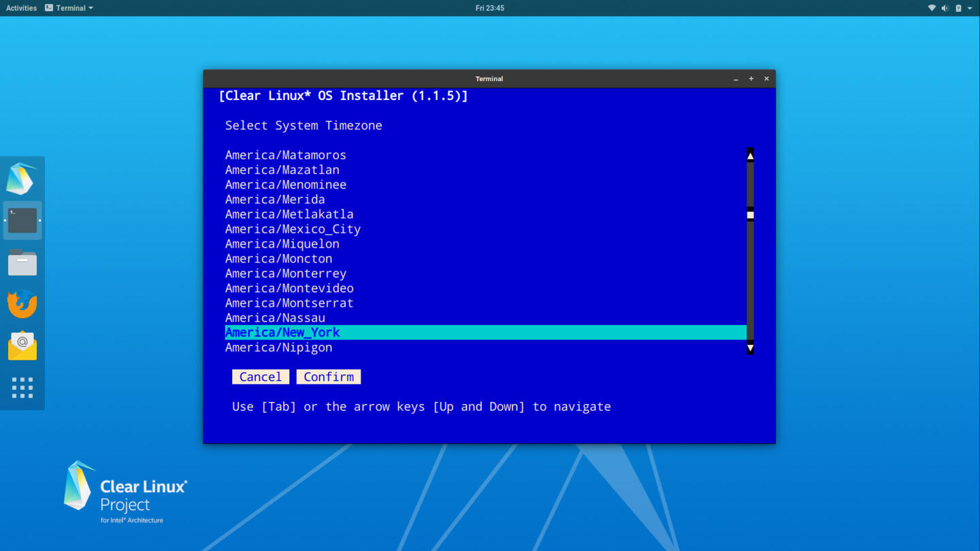This screenshot has height=551, width=980.
Task: Click the scrollbar up arrow
Action: click(750, 156)
